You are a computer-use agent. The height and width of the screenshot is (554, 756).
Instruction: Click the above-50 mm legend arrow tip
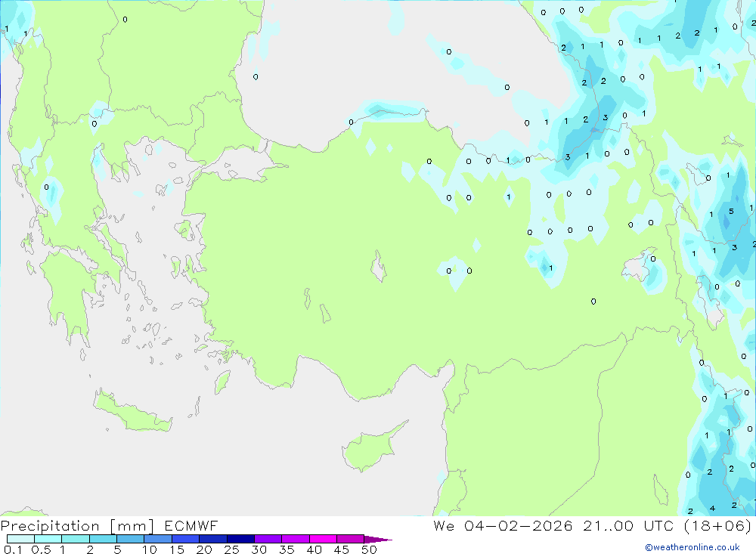click(378, 540)
